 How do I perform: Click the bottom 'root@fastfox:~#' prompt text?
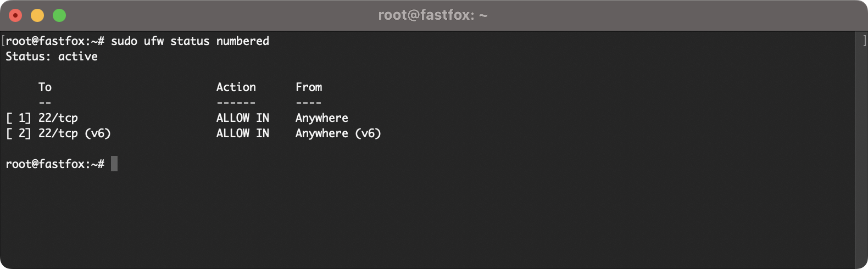55,164
